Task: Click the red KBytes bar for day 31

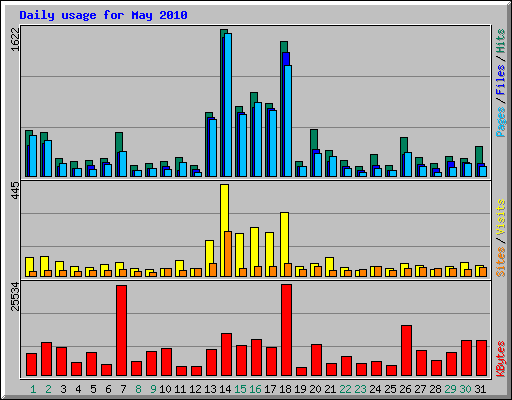Action: click(x=481, y=358)
